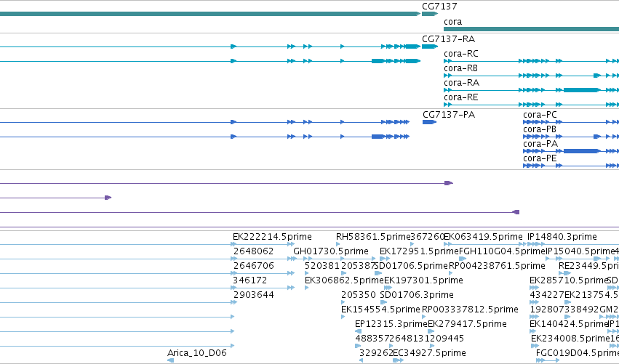This screenshot has width=619, height=364.
Task: Select the RP004238761.5prime label
Action: 497,266
